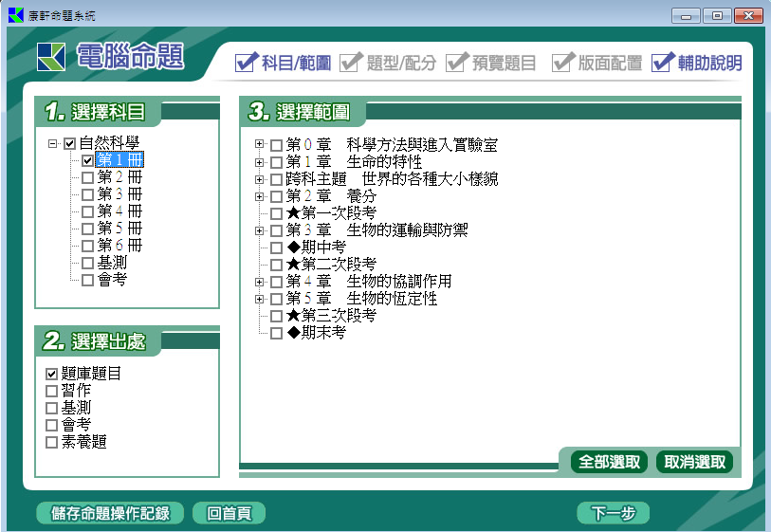Uncheck the 自然科學 checkbox

click(70, 143)
